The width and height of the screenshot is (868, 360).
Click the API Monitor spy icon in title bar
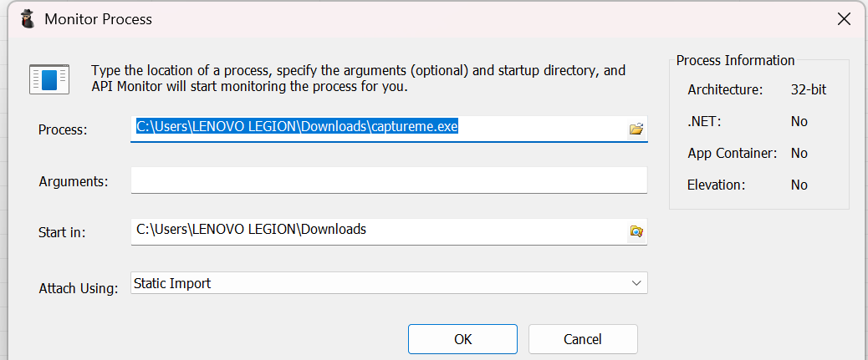[28, 18]
